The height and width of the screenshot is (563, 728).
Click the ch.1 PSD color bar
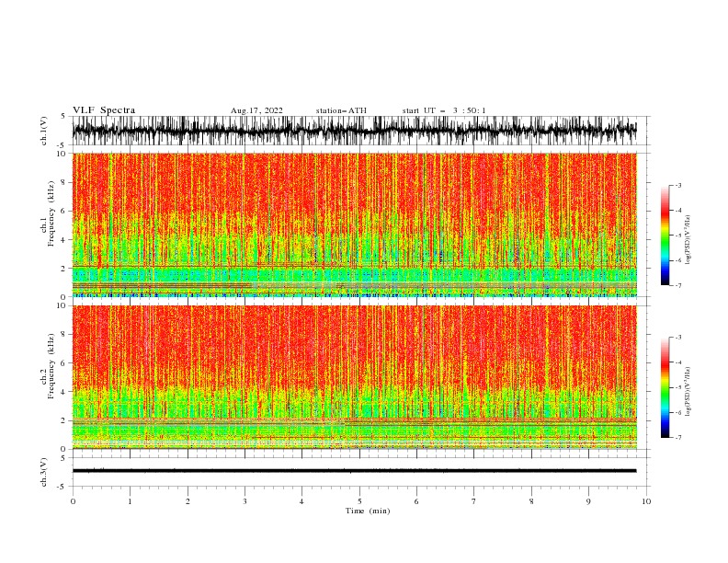(x=665, y=236)
